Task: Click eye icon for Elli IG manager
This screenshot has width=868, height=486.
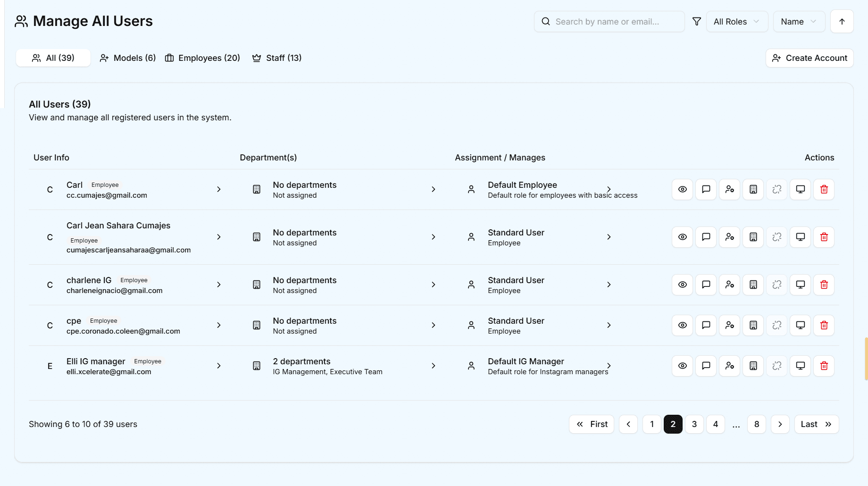Action: [683, 366]
